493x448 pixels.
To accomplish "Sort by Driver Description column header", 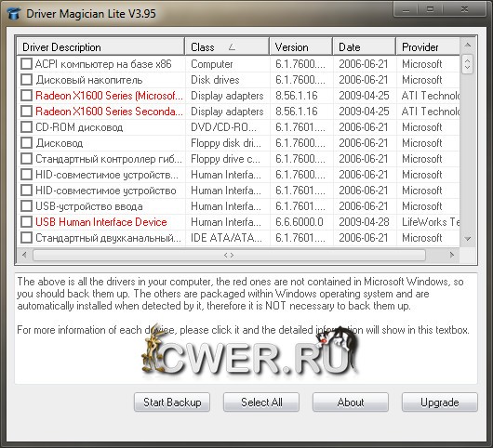I will (x=100, y=46).
